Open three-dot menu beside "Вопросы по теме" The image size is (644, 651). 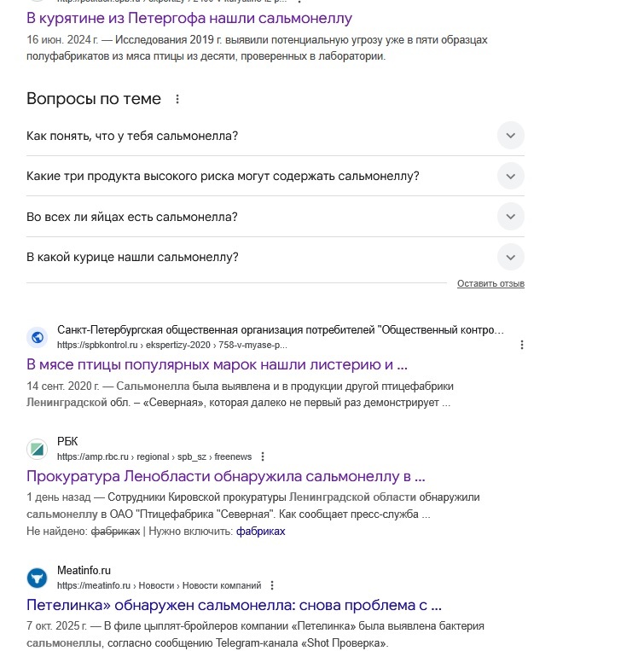177,99
